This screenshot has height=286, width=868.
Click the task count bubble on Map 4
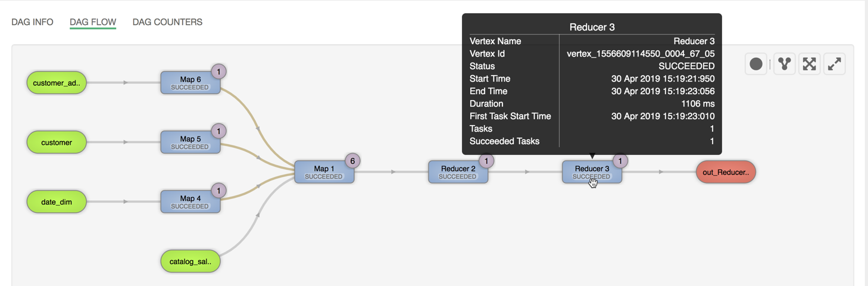[218, 191]
